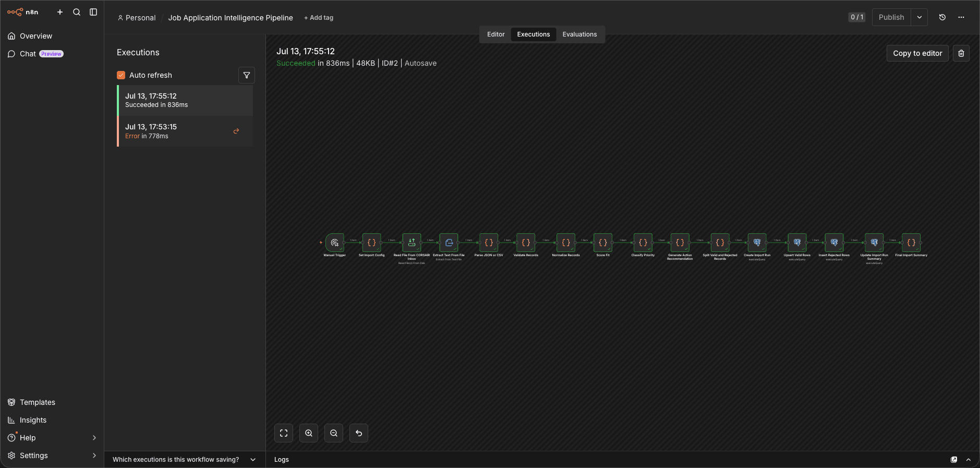980x468 pixels.
Task: Switch to the Executions tab
Action: [x=534, y=34]
